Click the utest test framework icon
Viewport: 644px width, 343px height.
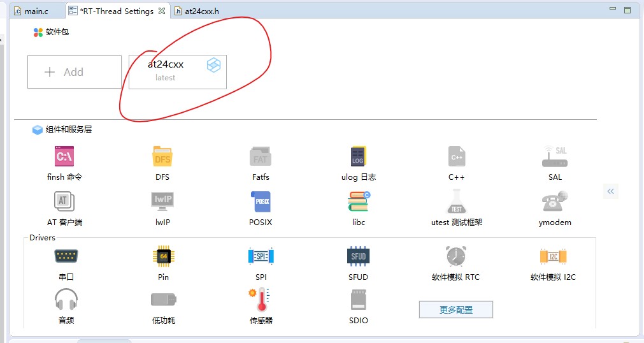coord(456,201)
